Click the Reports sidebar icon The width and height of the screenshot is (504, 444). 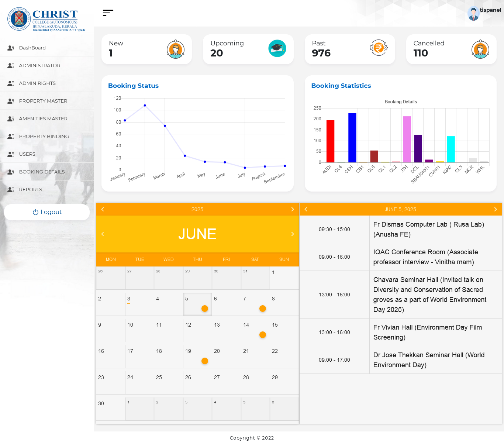click(x=10, y=189)
